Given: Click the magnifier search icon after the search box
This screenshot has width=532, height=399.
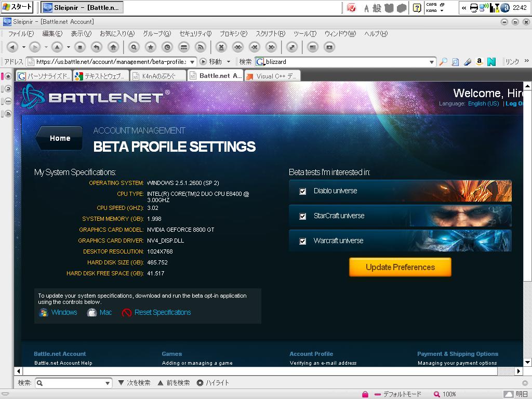Looking at the screenshot, I should (443, 62).
